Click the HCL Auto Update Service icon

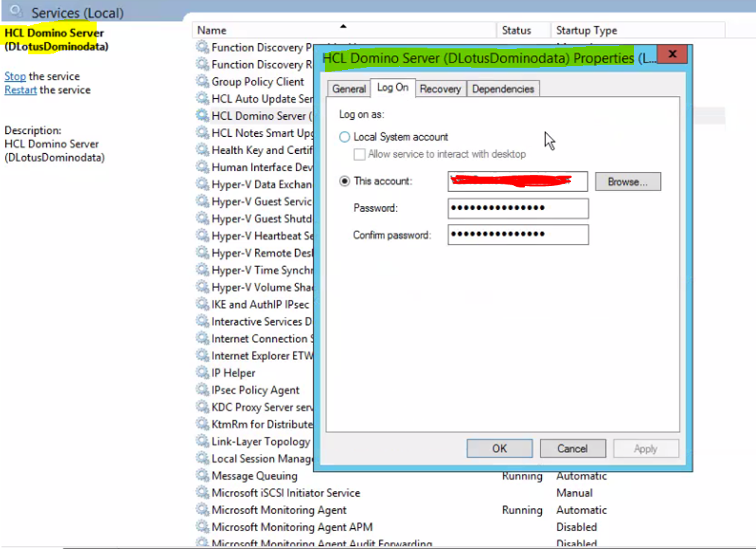(201, 98)
